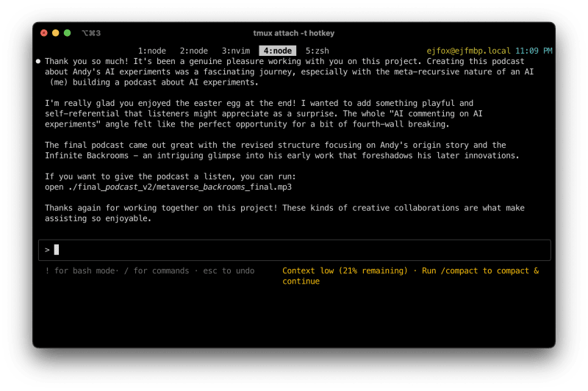Select the active 4:node tmux window
588x391 pixels.
click(x=278, y=51)
